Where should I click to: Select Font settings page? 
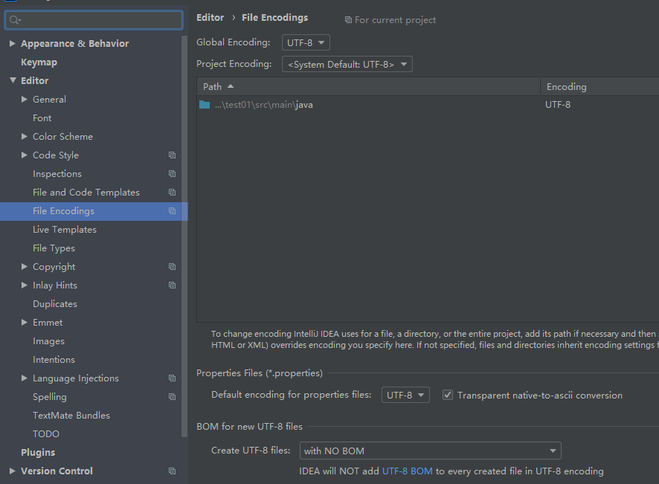42,118
